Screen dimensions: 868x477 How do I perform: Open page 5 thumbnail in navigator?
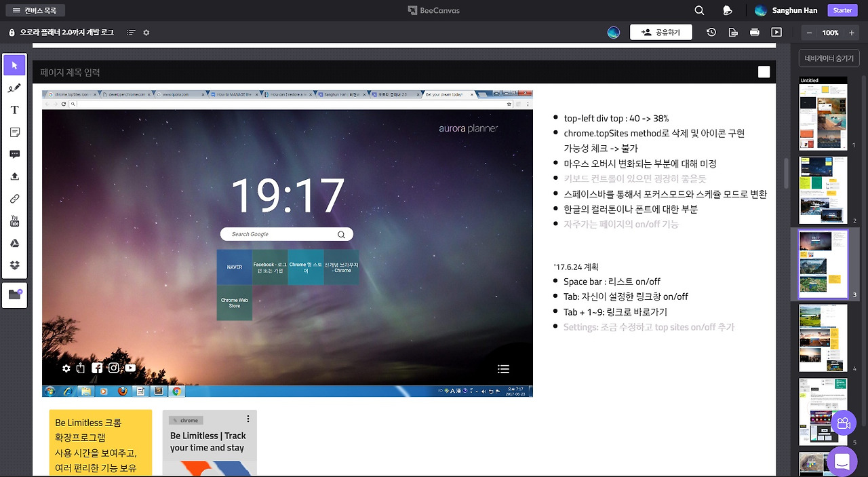(823, 412)
